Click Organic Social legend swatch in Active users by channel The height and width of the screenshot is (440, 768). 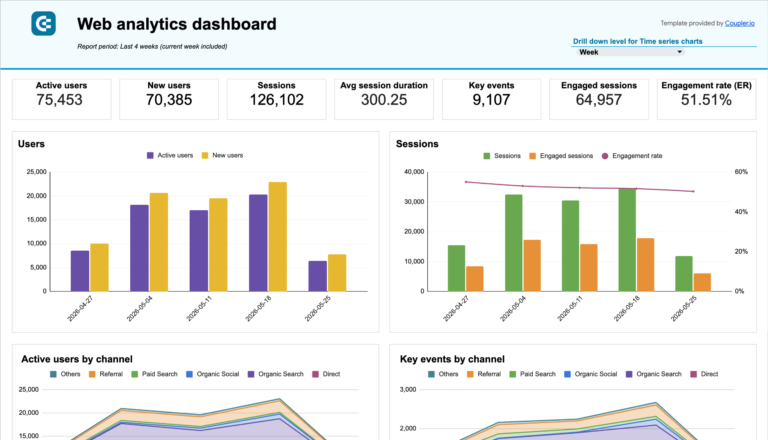[190, 374]
